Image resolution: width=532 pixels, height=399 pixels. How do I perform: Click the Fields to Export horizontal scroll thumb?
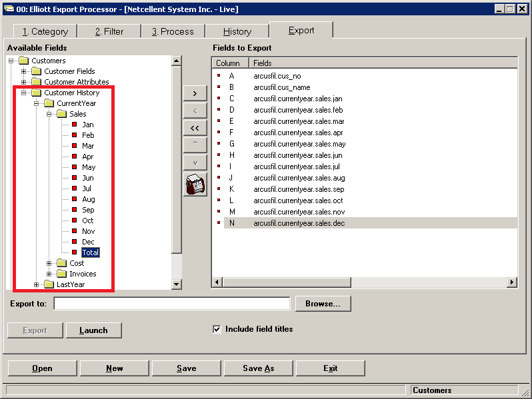[287, 282]
